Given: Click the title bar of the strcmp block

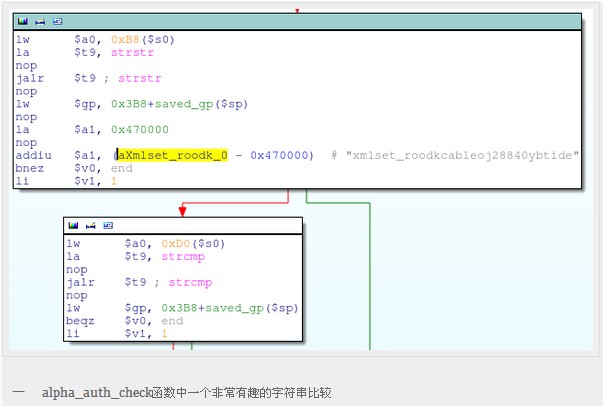Looking at the screenshot, I should click(x=183, y=226).
